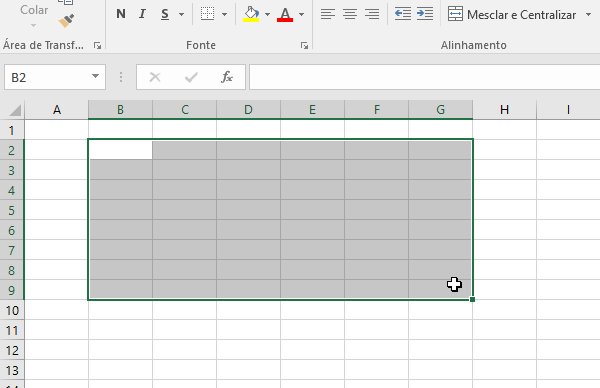This screenshot has width=600, height=388.
Task: Click in the formula bar
Action: 425,77
